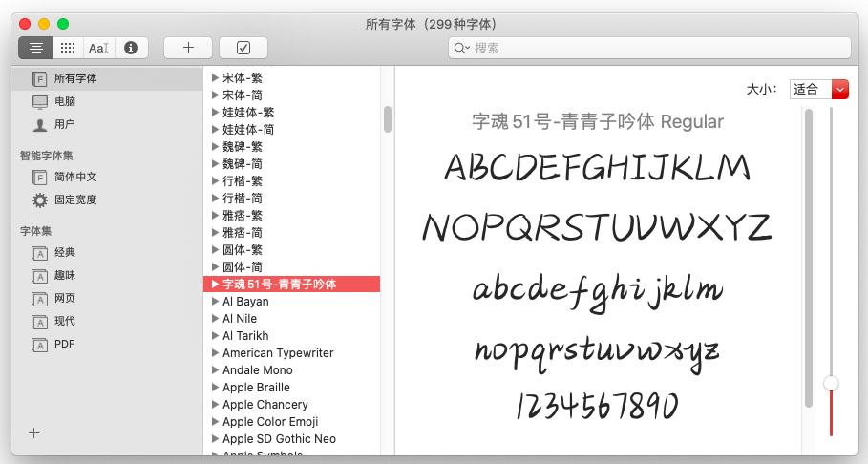Open the 固定宽度 smart collection
This screenshot has width=868, height=464.
tap(75, 200)
